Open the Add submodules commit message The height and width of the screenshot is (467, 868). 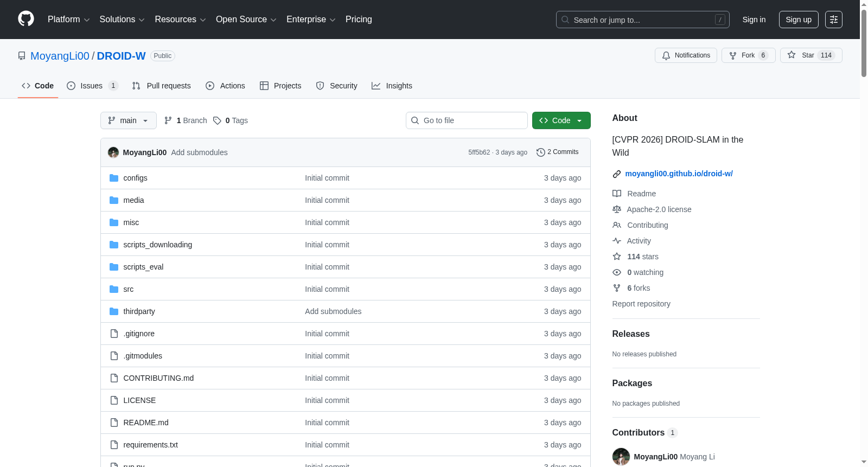click(x=200, y=152)
